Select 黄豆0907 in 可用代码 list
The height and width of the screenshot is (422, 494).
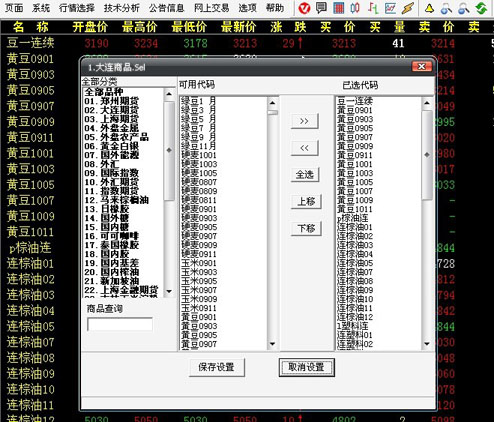(x=199, y=344)
